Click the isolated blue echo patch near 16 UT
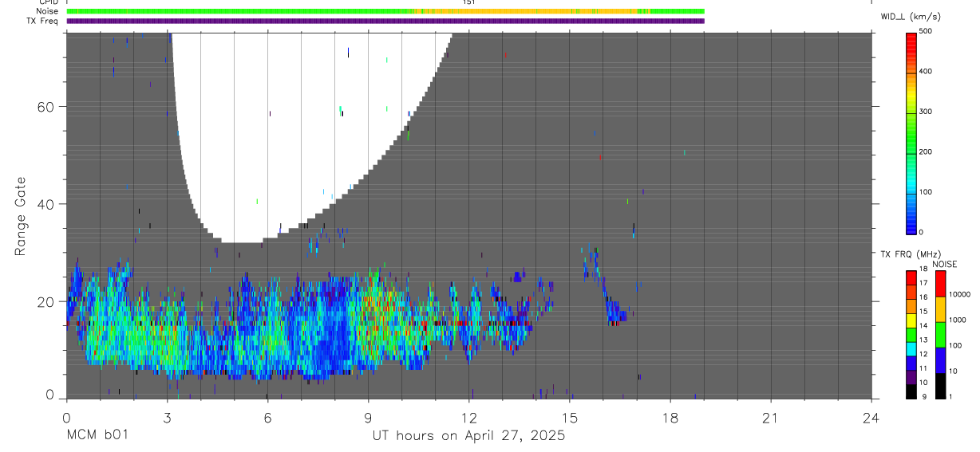 [615, 311]
